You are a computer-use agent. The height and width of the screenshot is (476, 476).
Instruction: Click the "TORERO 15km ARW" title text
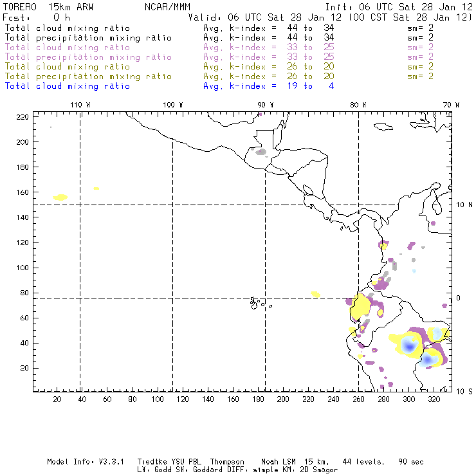tap(48, 7)
